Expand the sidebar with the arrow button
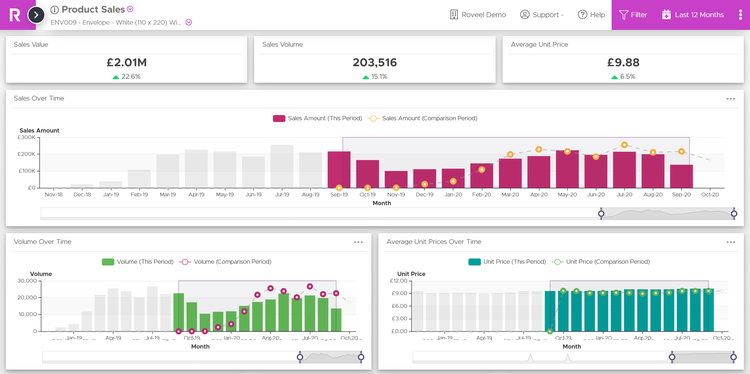 (x=36, y=15)
